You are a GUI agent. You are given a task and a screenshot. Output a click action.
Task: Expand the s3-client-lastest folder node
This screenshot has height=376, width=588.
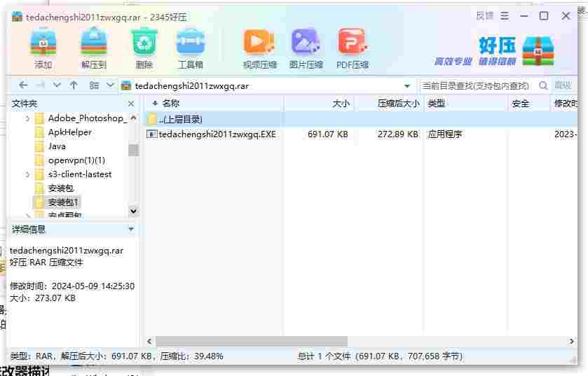(27, 174)
